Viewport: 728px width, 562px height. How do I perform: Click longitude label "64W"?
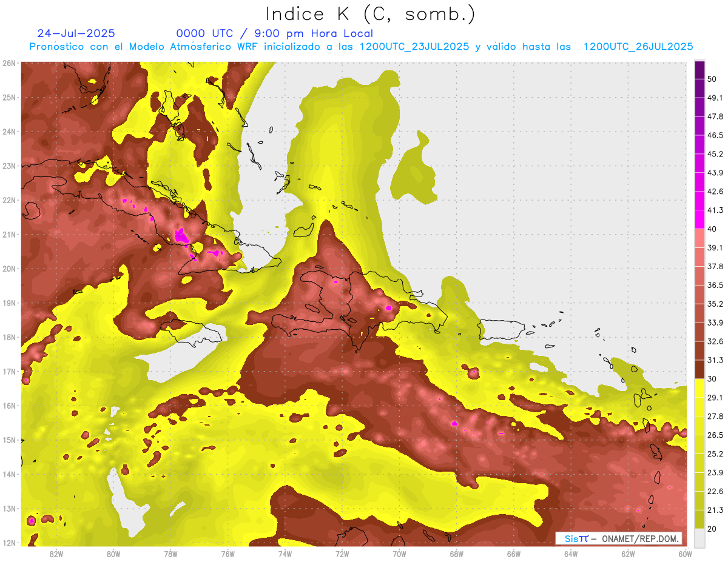570,554
